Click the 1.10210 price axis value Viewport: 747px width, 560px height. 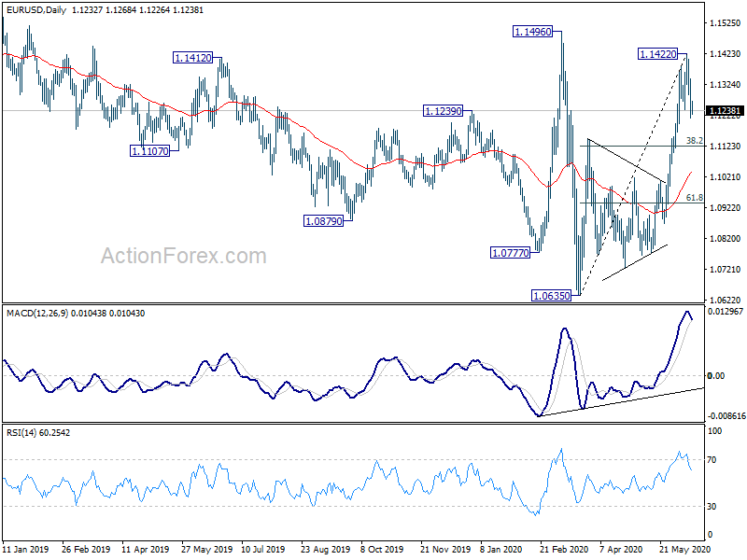[x=726, y=176]
